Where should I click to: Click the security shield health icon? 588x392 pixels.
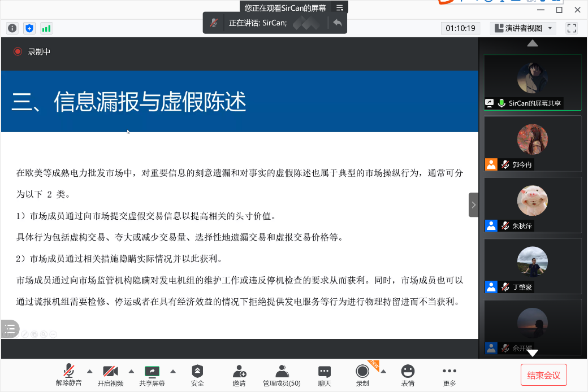[x=29, y=28]
